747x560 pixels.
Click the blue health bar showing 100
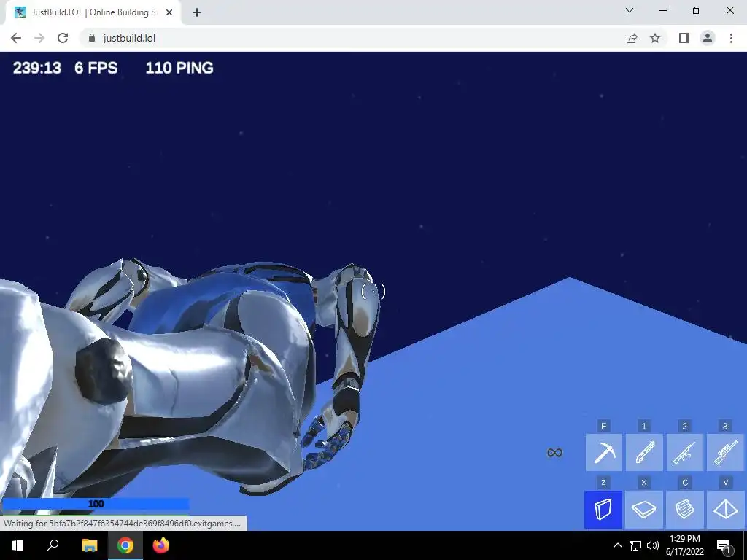[96, 504]
